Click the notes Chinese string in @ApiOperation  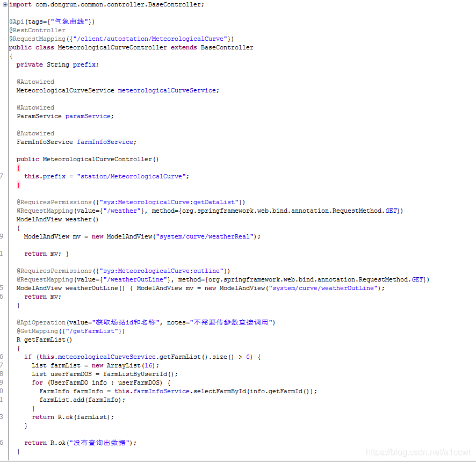pyautogui.click(x=231, y=322)
